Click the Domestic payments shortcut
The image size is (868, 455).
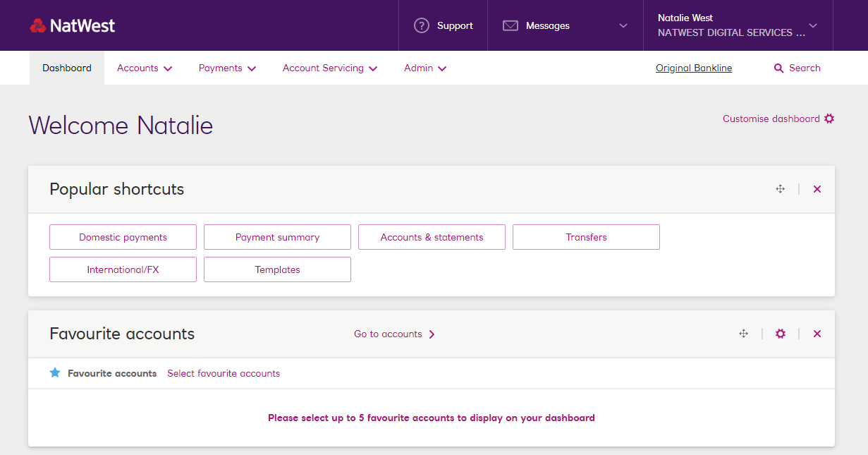pos(123,236)
